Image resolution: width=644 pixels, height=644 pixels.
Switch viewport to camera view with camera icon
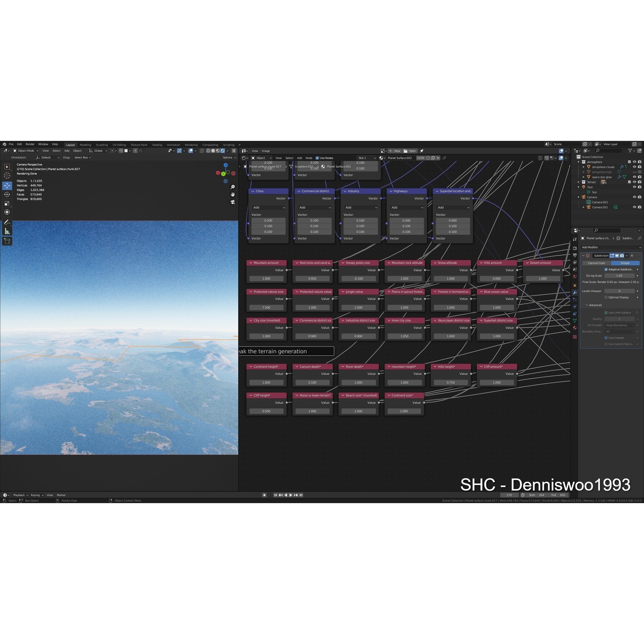tap(233, 202)
